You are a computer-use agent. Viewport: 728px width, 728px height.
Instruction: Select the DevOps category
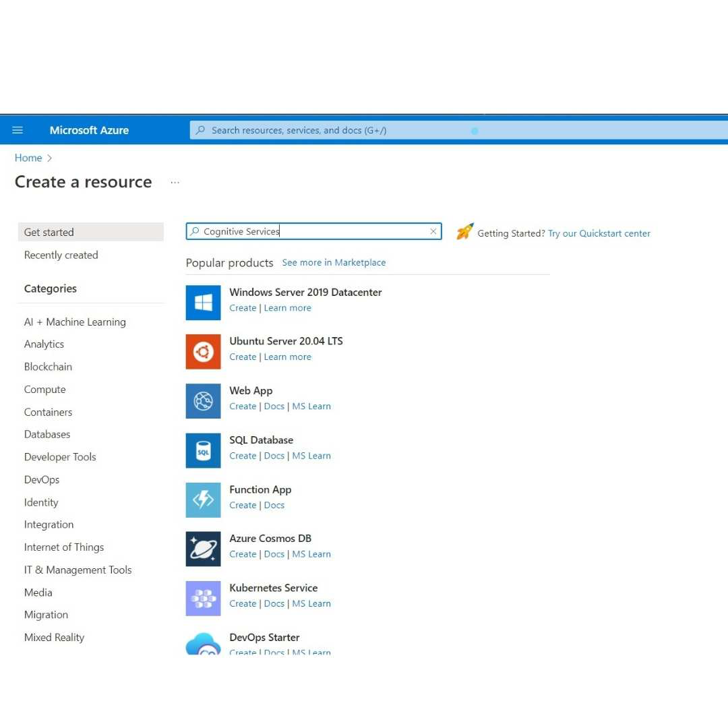42,480
